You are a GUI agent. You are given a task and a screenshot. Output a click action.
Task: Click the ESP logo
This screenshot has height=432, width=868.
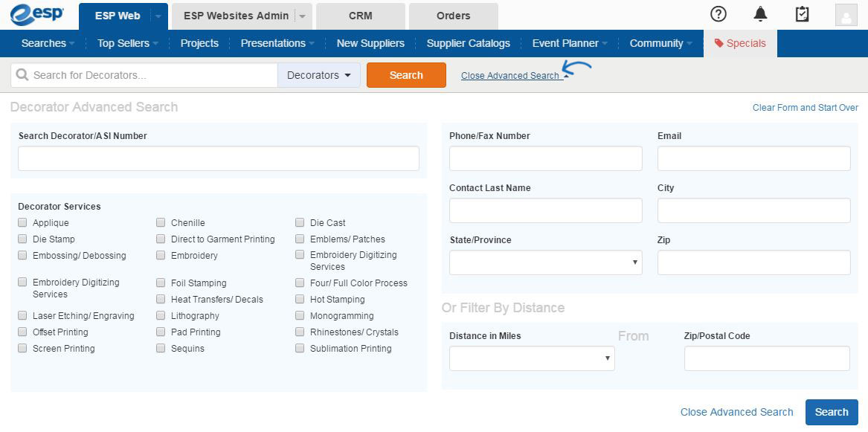point(37,15)
